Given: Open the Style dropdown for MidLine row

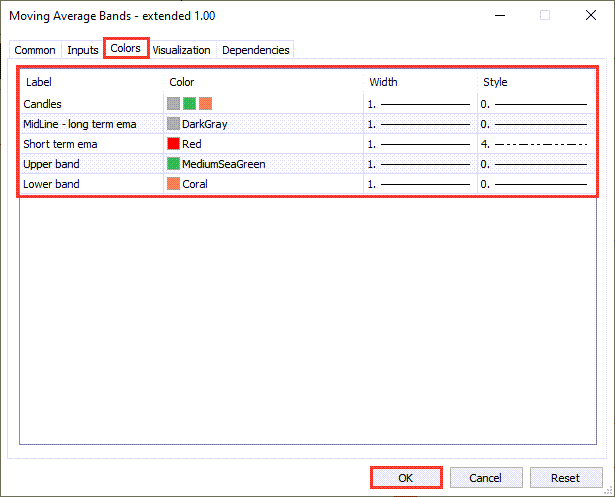Looking at the screenshot, I should [535, 123].
